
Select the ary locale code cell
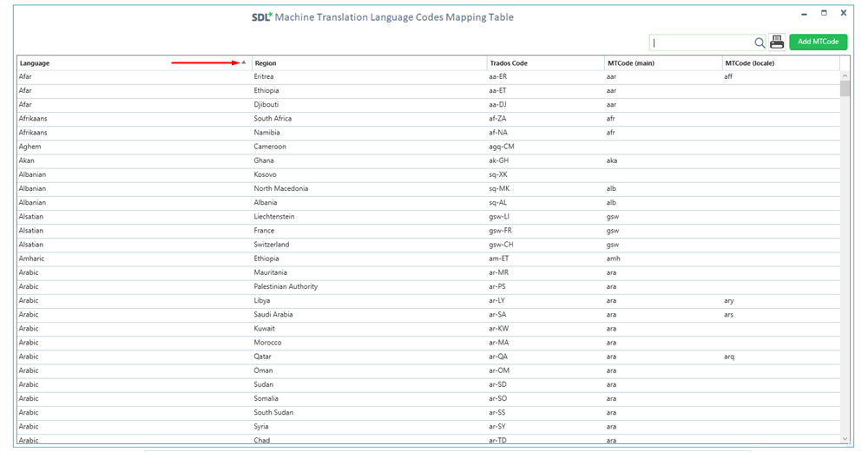click(x=728, y=301)
